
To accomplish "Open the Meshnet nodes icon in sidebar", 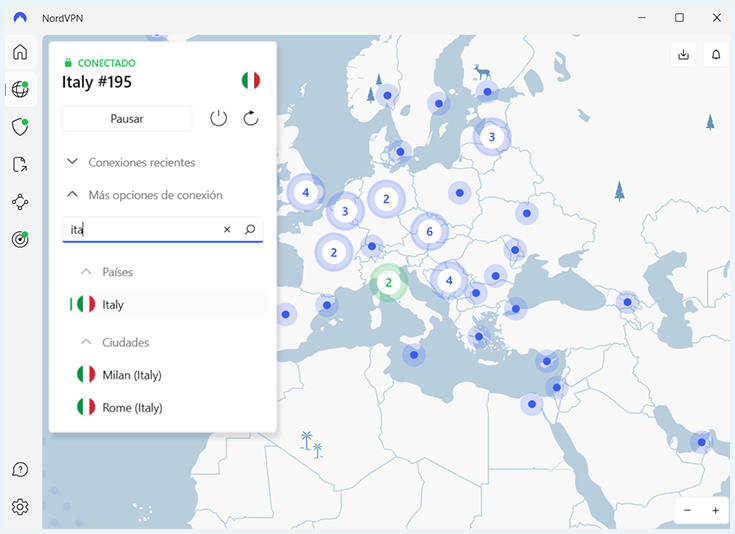I will coord(20,202).
